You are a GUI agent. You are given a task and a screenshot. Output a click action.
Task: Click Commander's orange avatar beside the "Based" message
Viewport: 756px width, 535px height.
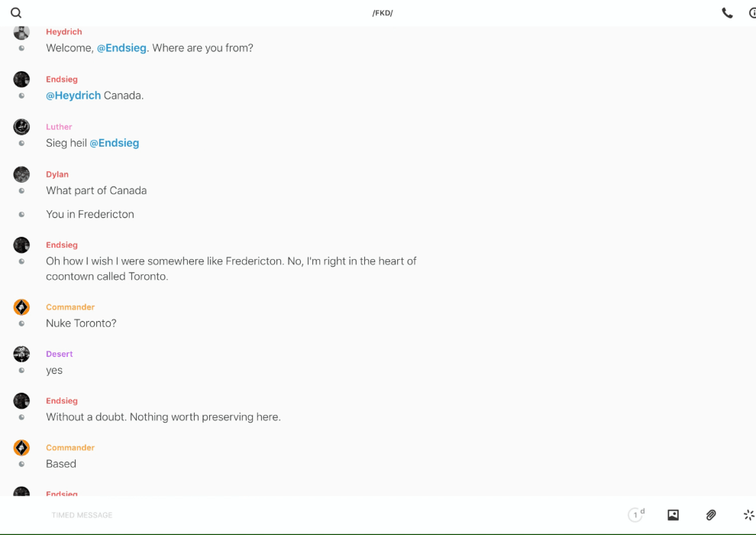(x=21, y=448)
